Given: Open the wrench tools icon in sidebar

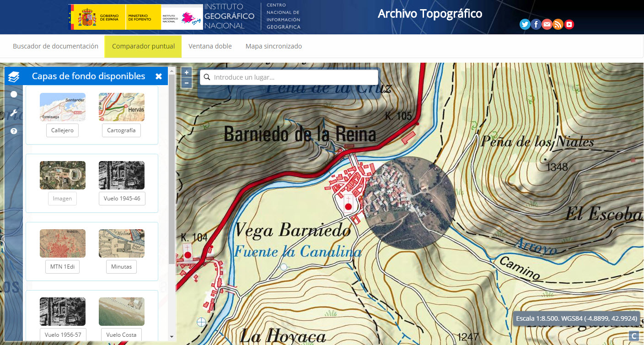Looking at the screenshot, I should (14, 112).
